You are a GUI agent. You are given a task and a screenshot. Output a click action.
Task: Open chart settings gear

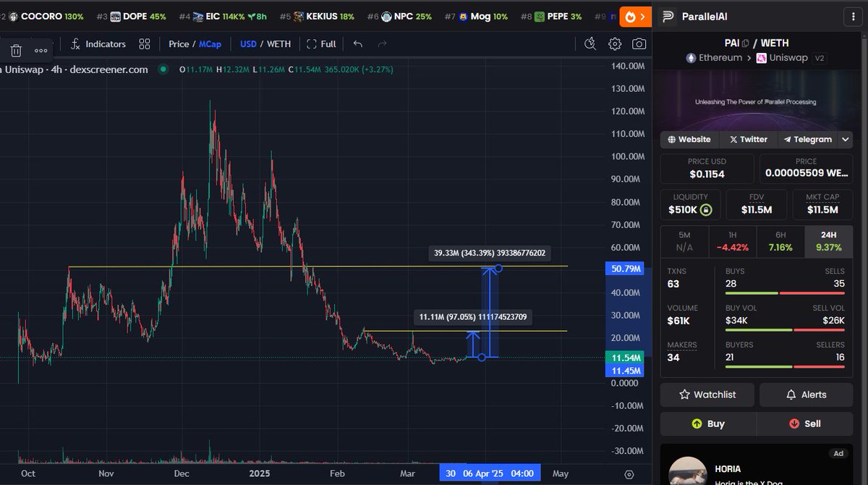(x=615, y=44)
